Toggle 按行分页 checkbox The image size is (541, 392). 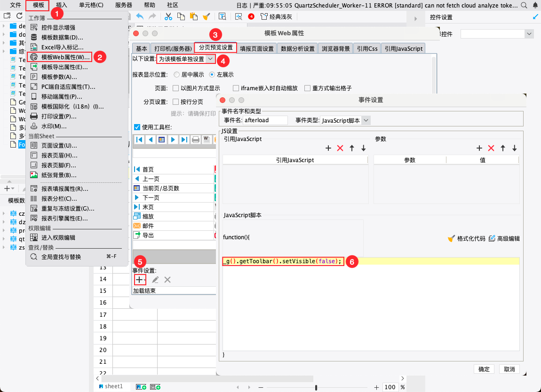(x=175, y=102)
